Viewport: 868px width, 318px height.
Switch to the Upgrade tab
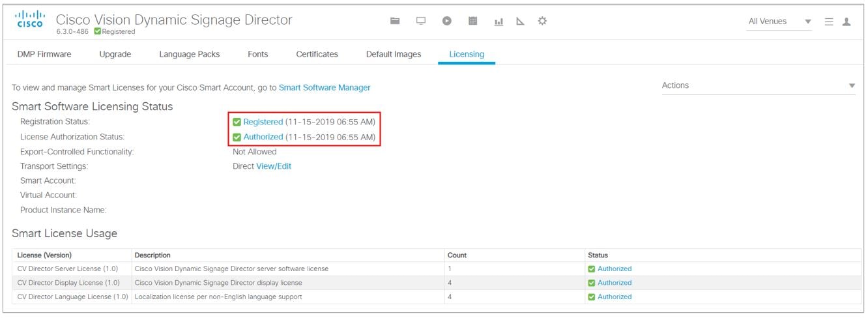point(115,54)
